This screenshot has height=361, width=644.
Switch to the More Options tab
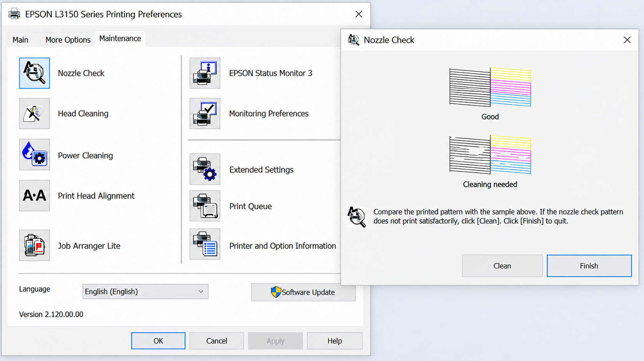(x=68, y=40)
